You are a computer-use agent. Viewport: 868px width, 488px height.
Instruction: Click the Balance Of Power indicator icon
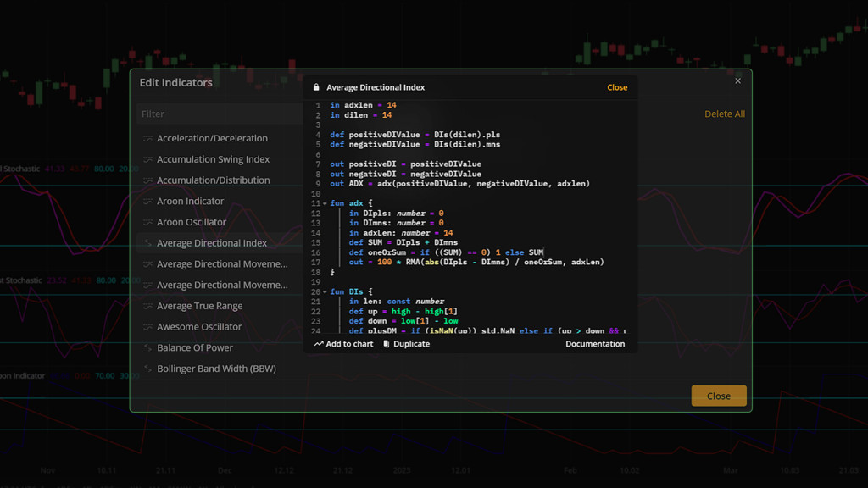147,347
